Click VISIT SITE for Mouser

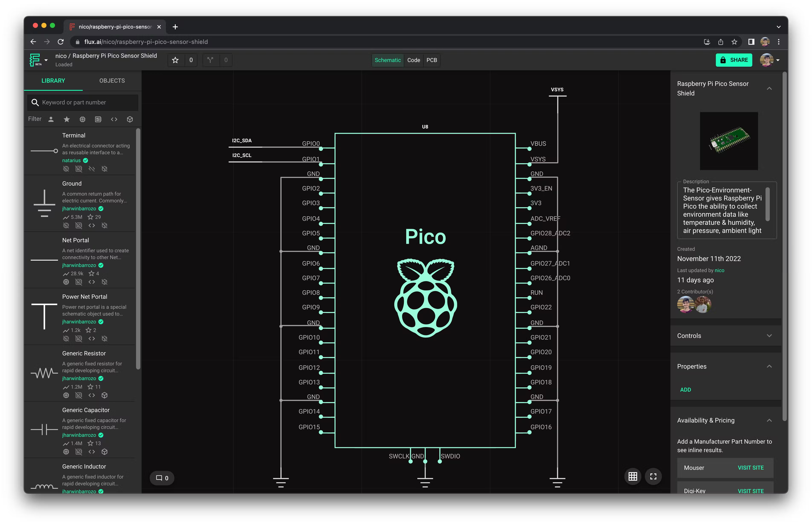click(x=751, y=468)
